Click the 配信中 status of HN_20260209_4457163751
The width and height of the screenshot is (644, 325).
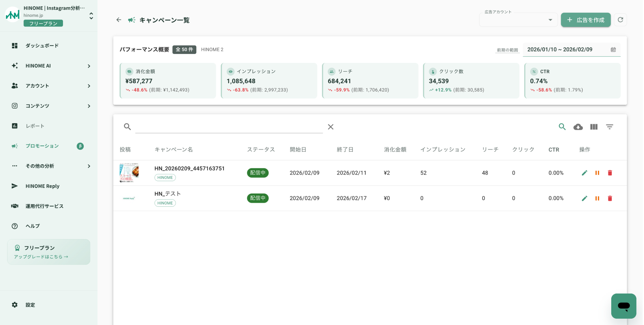[258, 173]
